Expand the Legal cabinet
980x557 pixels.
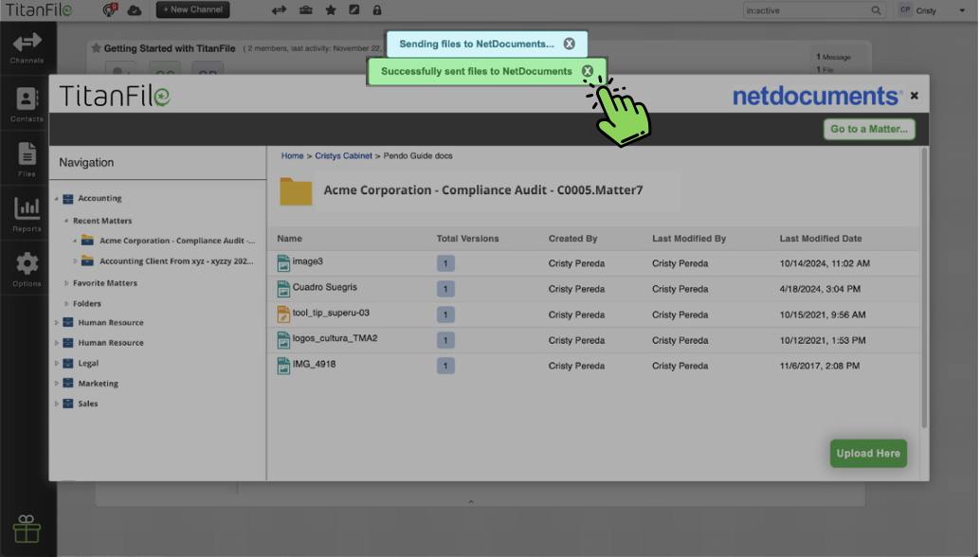tap(56, 363)
